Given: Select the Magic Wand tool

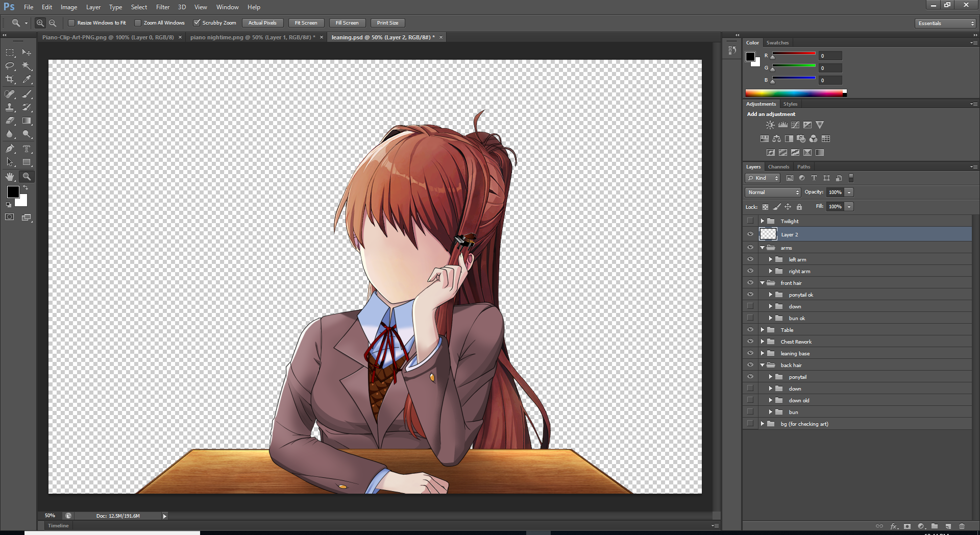Looking at the screenshot, I should tap(27, 66).
